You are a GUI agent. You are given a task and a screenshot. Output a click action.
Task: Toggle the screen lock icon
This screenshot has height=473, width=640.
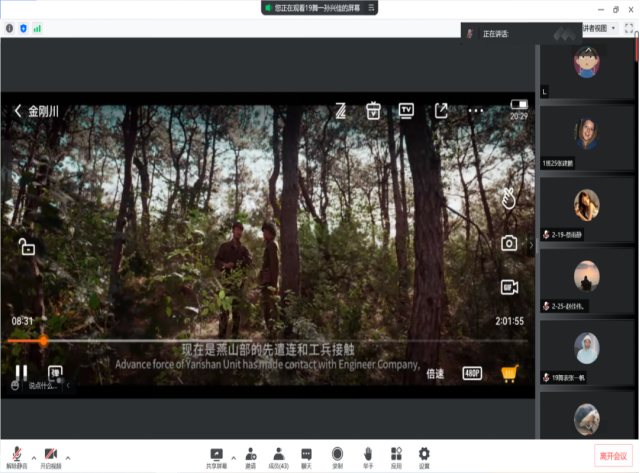pos(27,247)
